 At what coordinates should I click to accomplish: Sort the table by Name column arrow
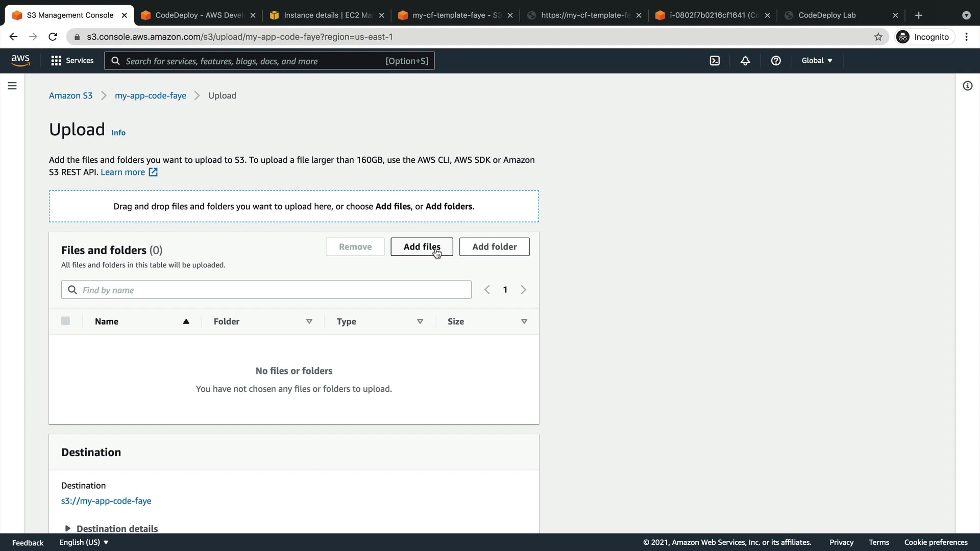[186, 321]
